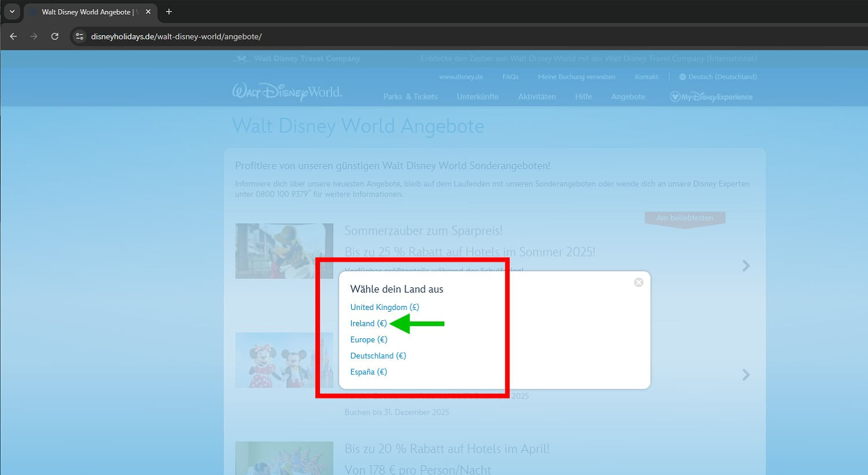Open Parks & Tickets menu
The height and width of the screenshot is (475, 868).
click(410, 97)
